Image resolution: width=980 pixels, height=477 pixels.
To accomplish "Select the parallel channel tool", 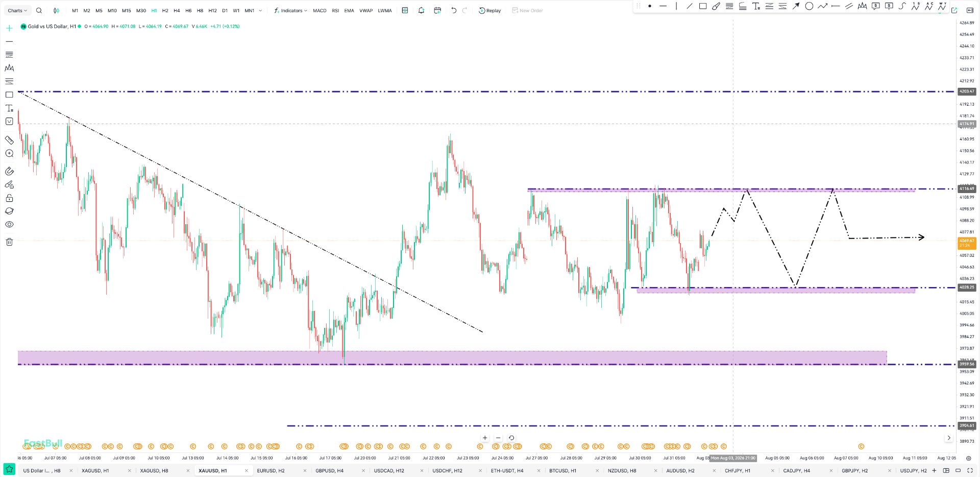I will coord(849,6).
